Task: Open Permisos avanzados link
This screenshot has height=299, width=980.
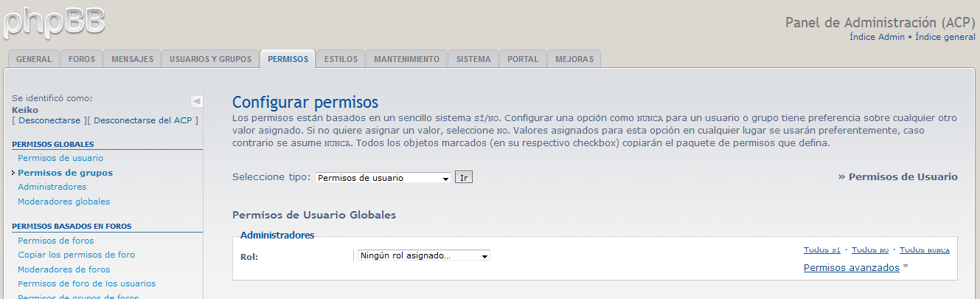Action: click(851, 268)
